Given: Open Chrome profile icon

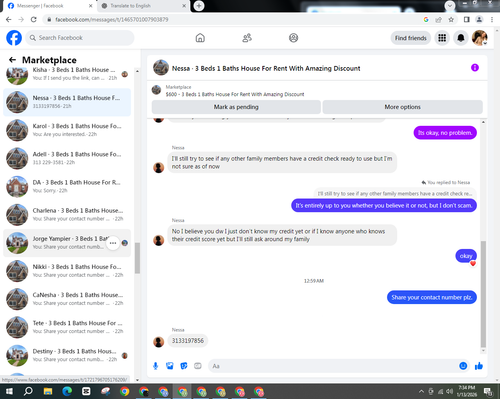Looking at the screenshot, I should 479,20.
